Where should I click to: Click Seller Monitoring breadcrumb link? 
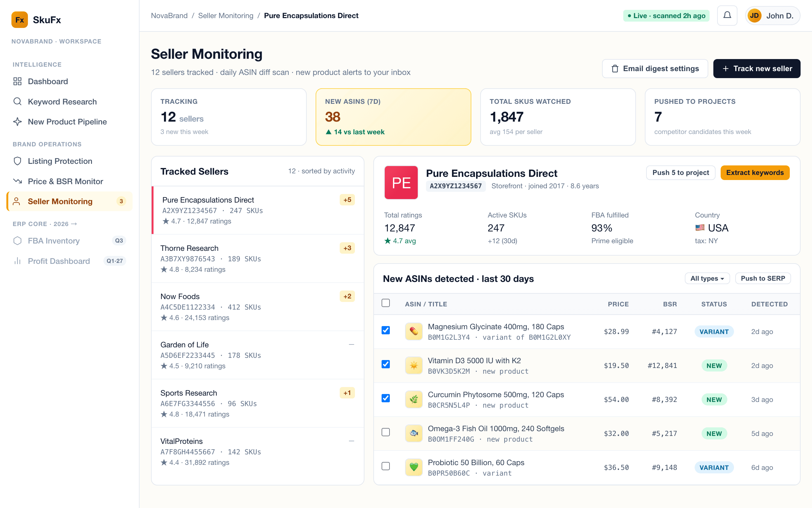(226, 16)
